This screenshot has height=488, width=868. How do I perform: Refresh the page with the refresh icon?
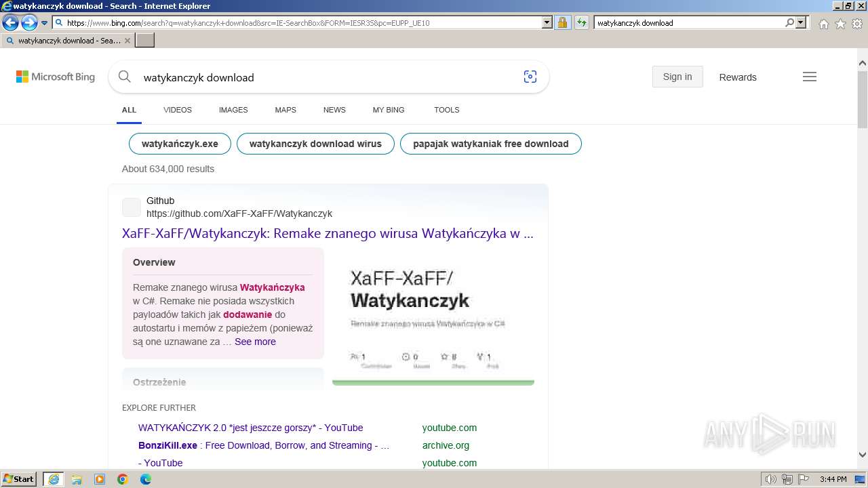click(x=581, y=22)
